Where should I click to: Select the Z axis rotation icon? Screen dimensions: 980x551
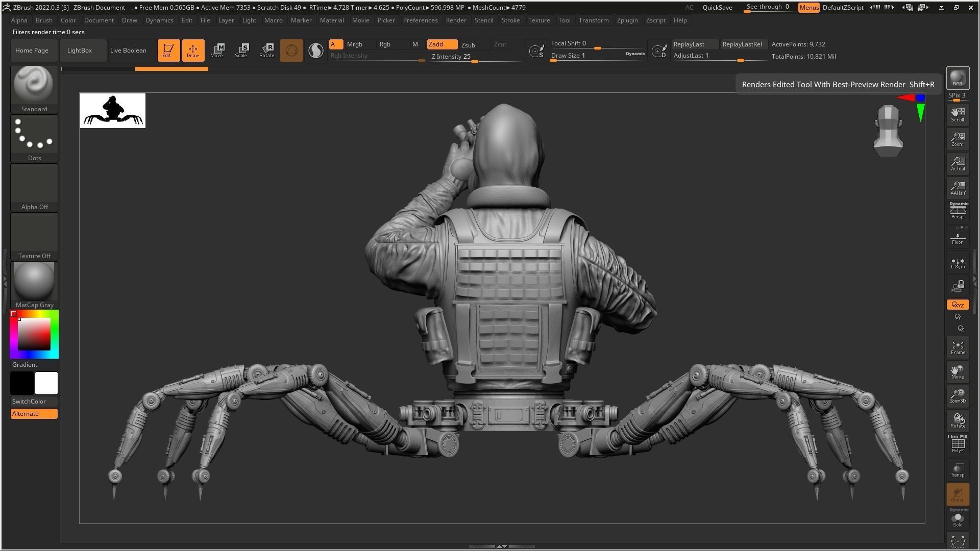961,329
